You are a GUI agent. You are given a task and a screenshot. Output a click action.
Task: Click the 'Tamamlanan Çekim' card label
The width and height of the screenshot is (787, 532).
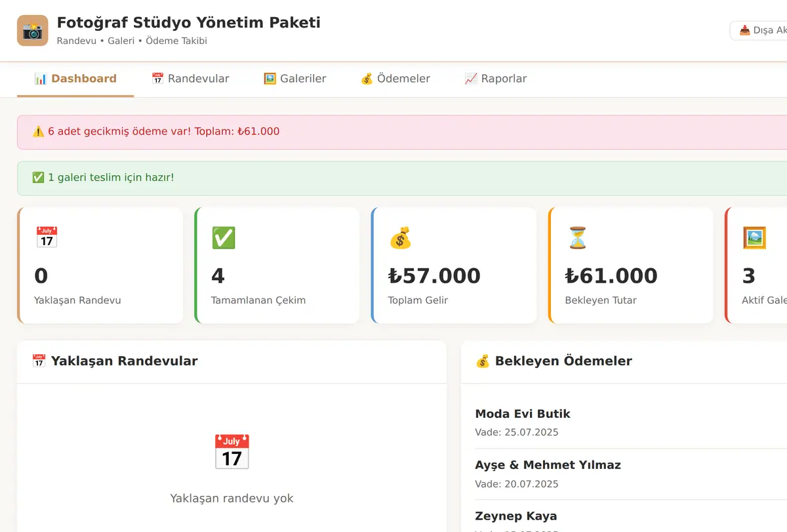pyautogui.click(x=258, y=300)
